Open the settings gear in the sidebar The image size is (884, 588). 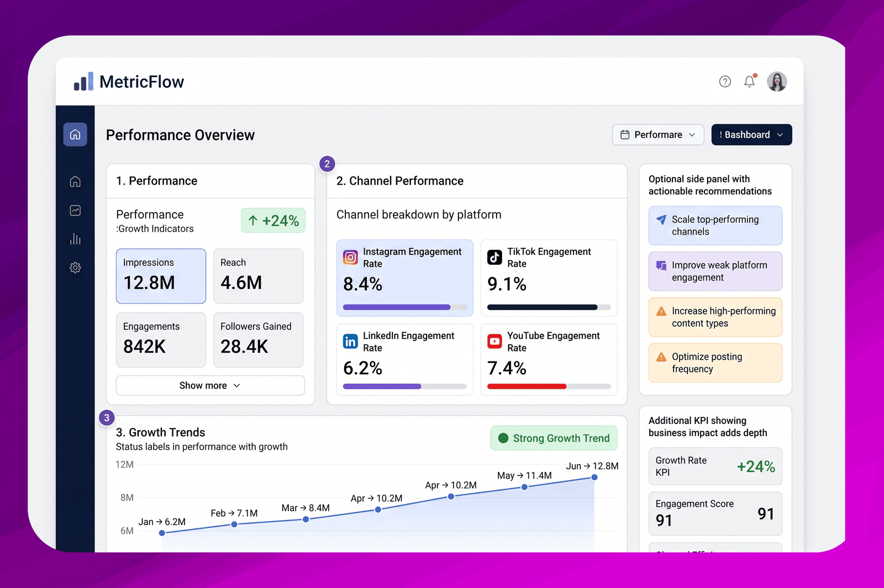tap(75, 267)
